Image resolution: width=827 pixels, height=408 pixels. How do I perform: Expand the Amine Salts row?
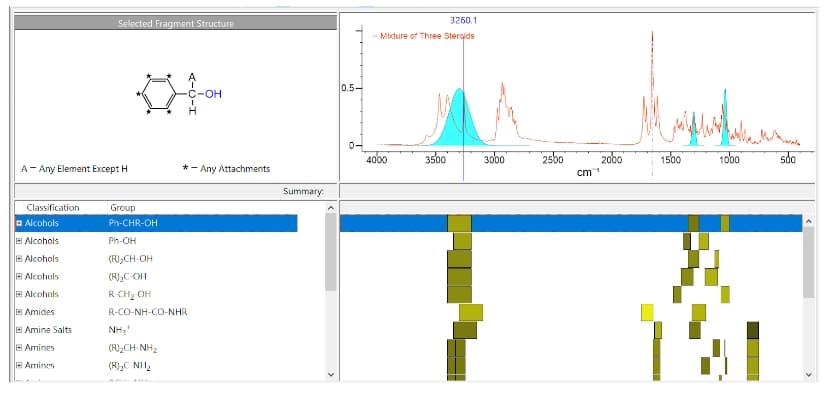(18, 331)
